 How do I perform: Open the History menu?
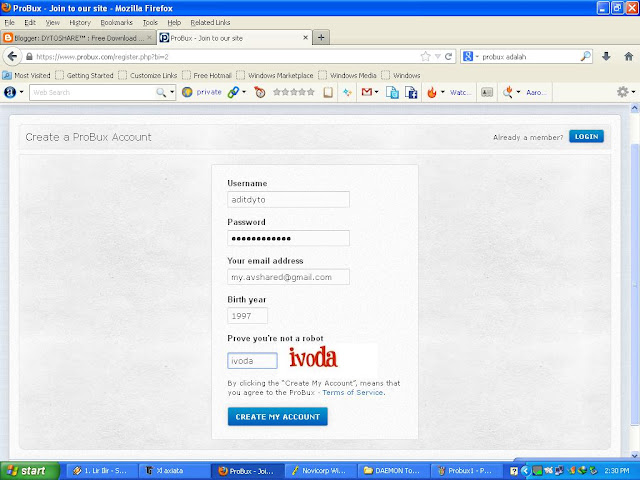[x=80, y=22]
